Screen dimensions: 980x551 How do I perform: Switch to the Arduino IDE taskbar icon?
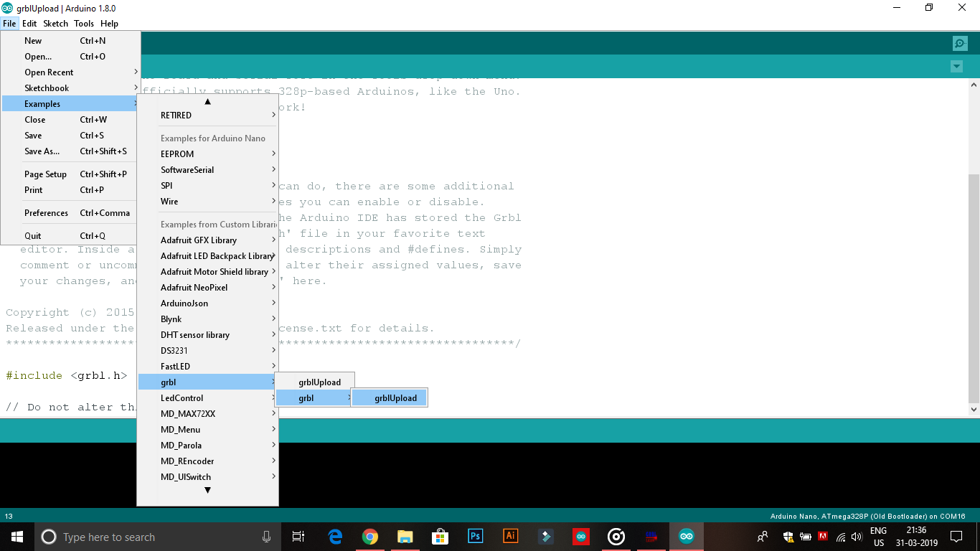tap(687, 536)
